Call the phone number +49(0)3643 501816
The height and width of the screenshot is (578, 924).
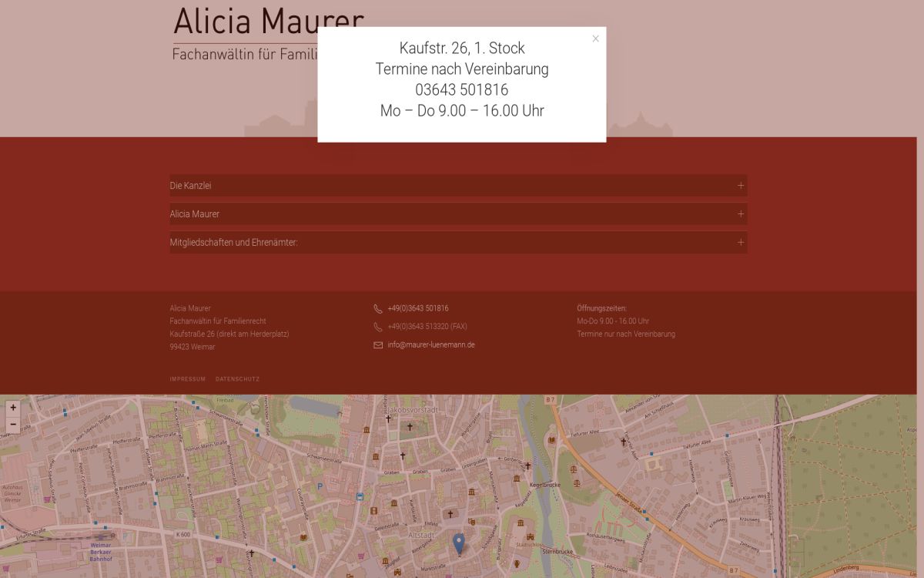[x=418, y=308]
